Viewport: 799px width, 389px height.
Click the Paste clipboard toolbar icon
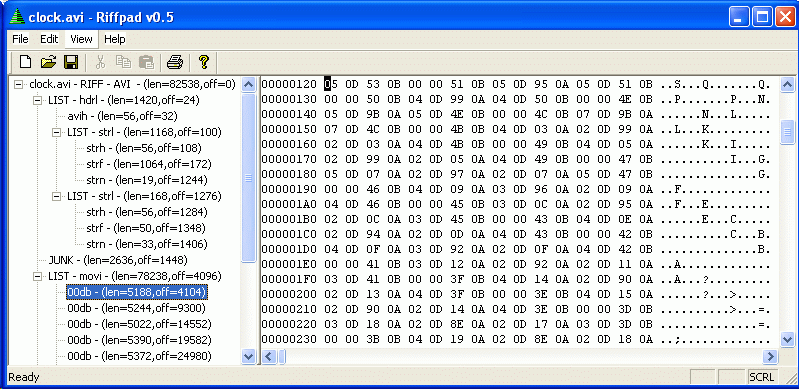(x=146, y=62)
